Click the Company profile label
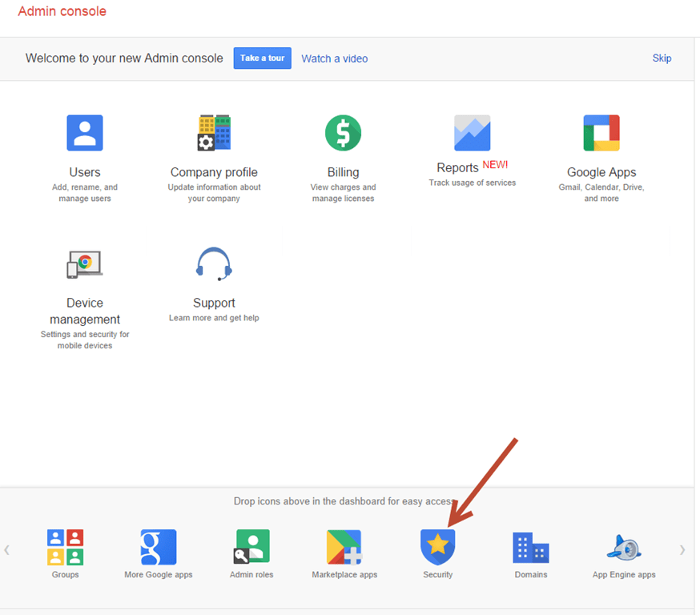 click(215, 172)
